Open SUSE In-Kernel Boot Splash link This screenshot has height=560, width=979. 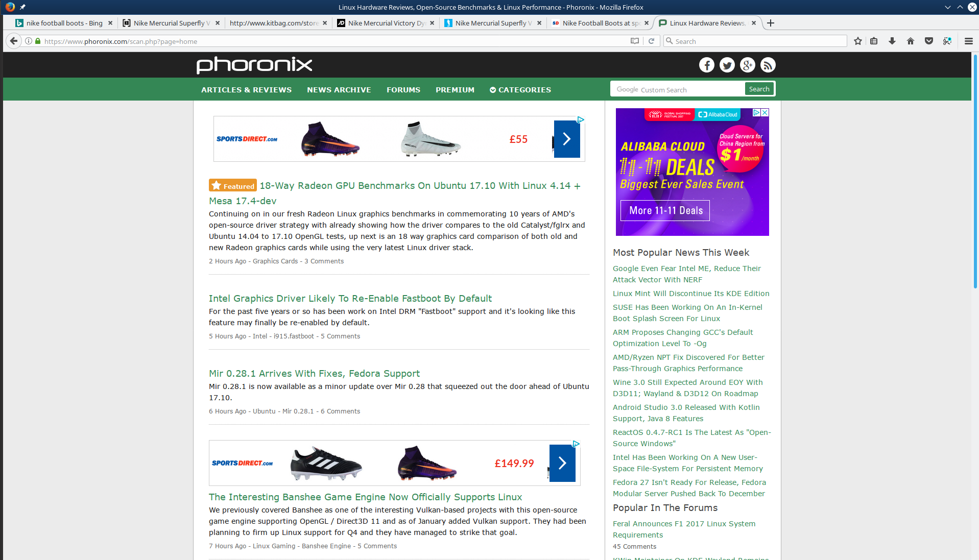pos(687,313)
